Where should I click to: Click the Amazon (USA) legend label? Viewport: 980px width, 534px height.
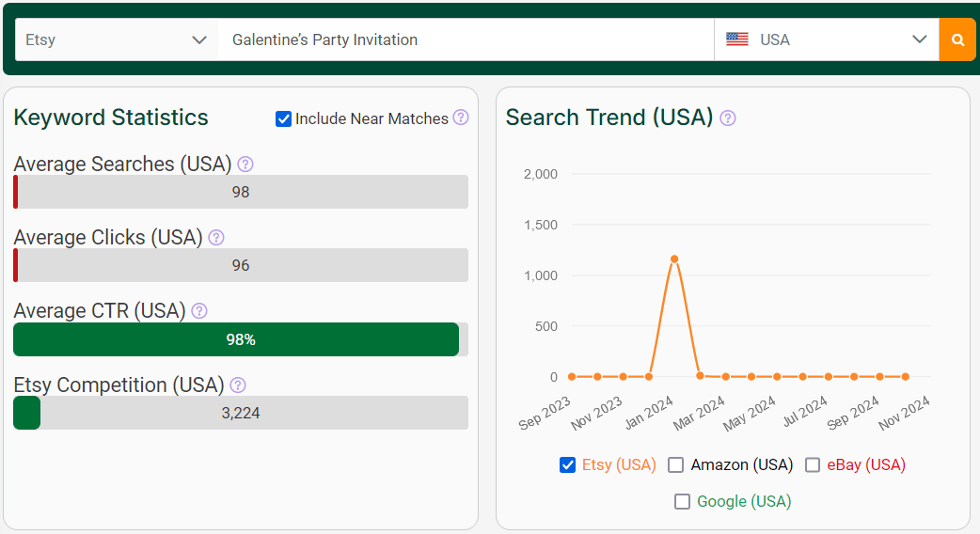pyautogui.click(x=742, y=464)
